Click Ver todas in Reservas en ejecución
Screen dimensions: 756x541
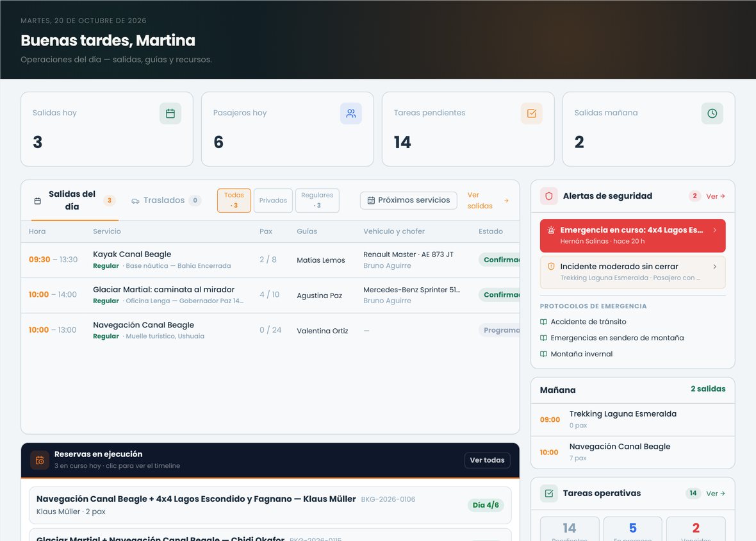click(x=487, y=460)
